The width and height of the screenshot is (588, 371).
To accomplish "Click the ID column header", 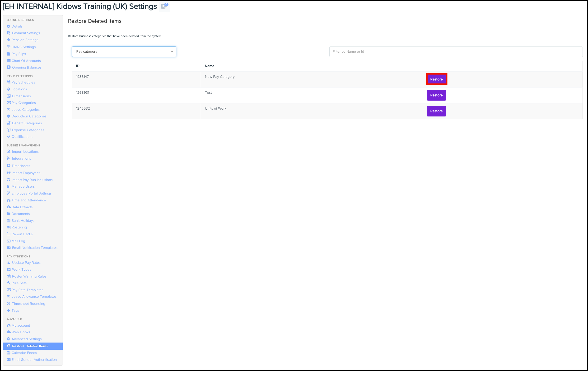I will point(136,66).
